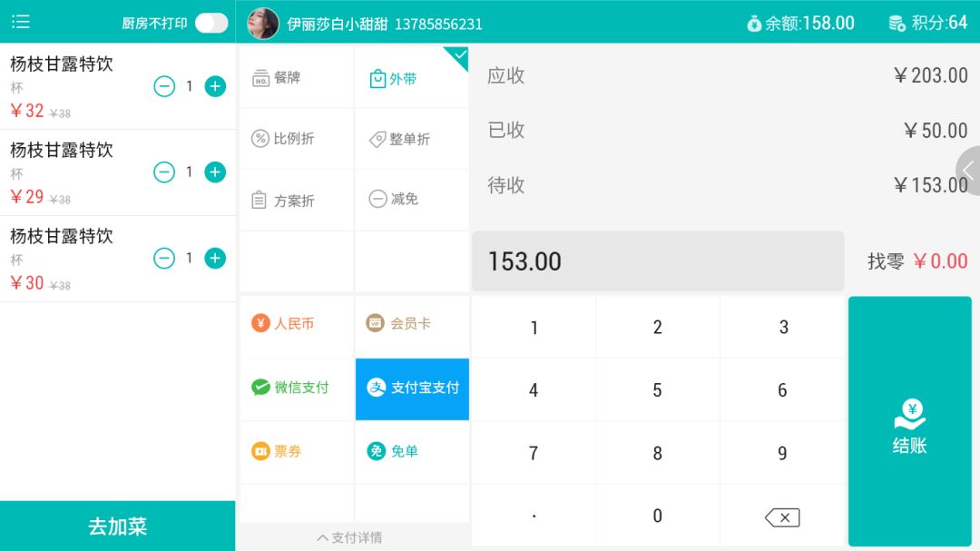This screenshot has height=551, width=980.
Task: Open the 伊丽莎白小甜甜 member avatar
Action: click(263, 22)
